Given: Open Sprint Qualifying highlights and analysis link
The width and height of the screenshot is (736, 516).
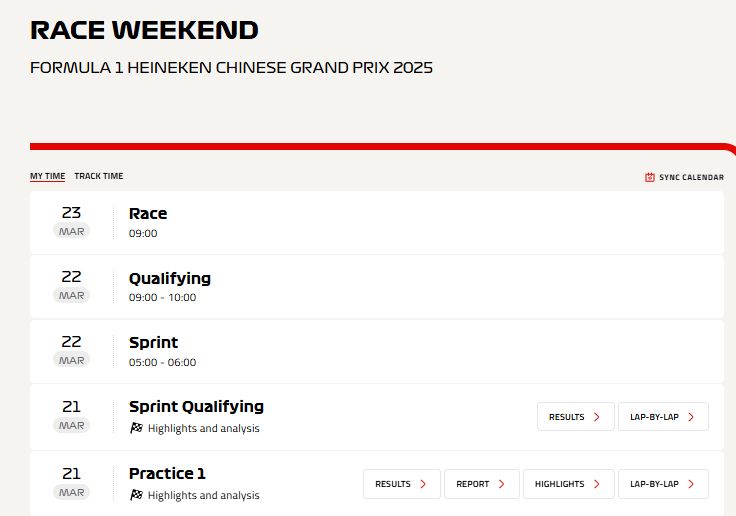Looking at the screenshot, I should coord(203,428).
